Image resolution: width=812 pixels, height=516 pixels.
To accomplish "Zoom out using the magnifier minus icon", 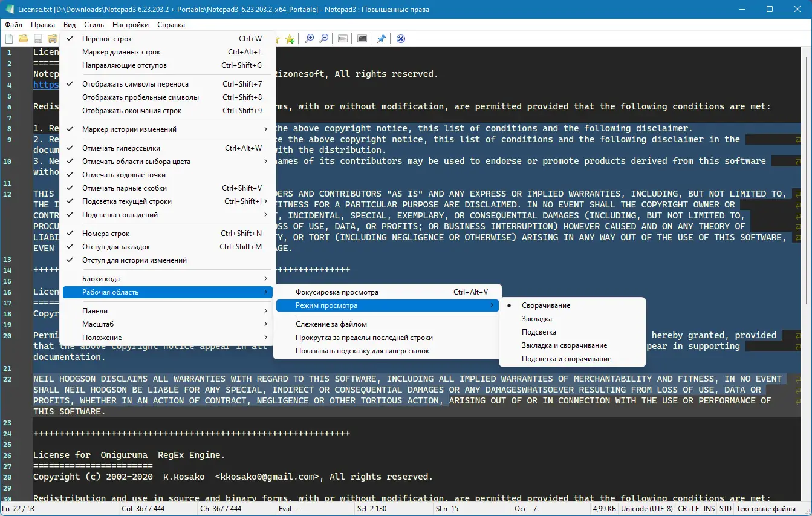I will (324, 38).
